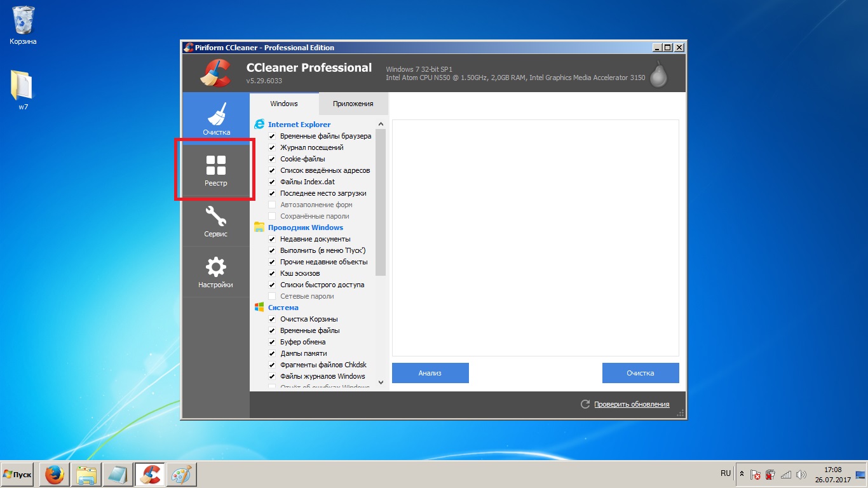This screenshot has height=488, width=868.
Task: Open Firefox from the taskbar
Action: click(x=55, y=475)
